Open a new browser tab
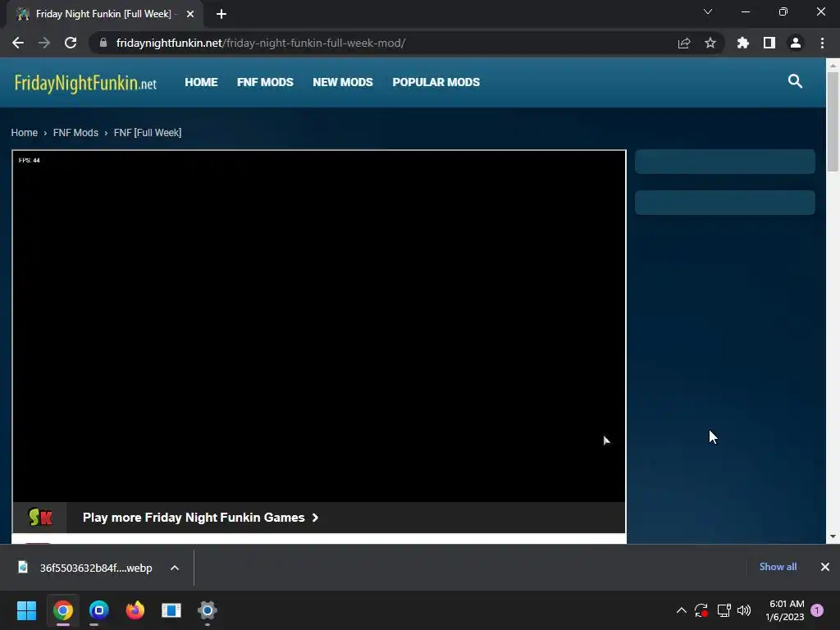Screen dimensions: 840x630 coord(221,14)
